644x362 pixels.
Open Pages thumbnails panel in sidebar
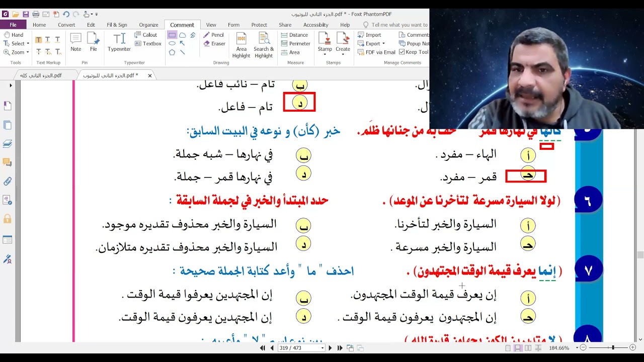point(8,125)
